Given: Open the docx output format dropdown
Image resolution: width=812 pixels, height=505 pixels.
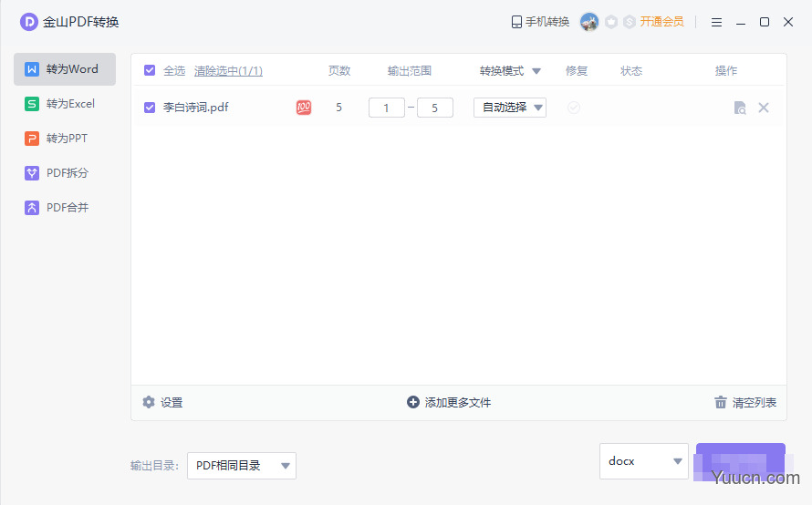Looking at the screenshot, I should [x=644, y=461].
